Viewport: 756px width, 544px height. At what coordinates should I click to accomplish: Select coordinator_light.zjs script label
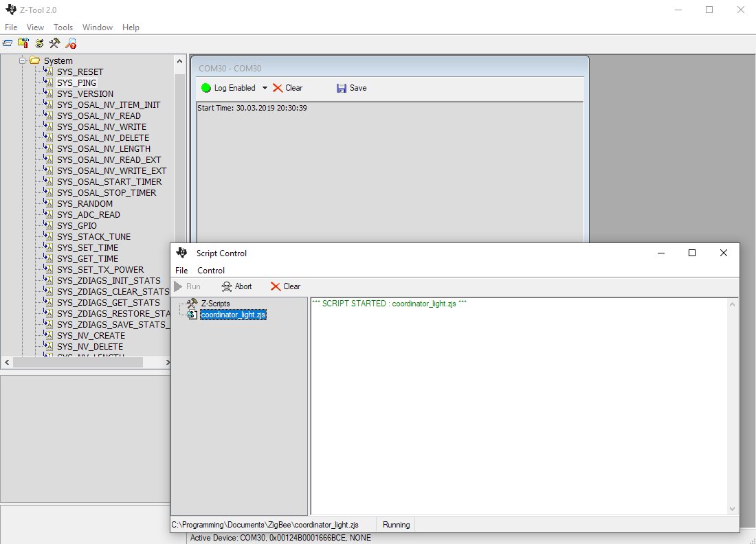tap(234, 315)
